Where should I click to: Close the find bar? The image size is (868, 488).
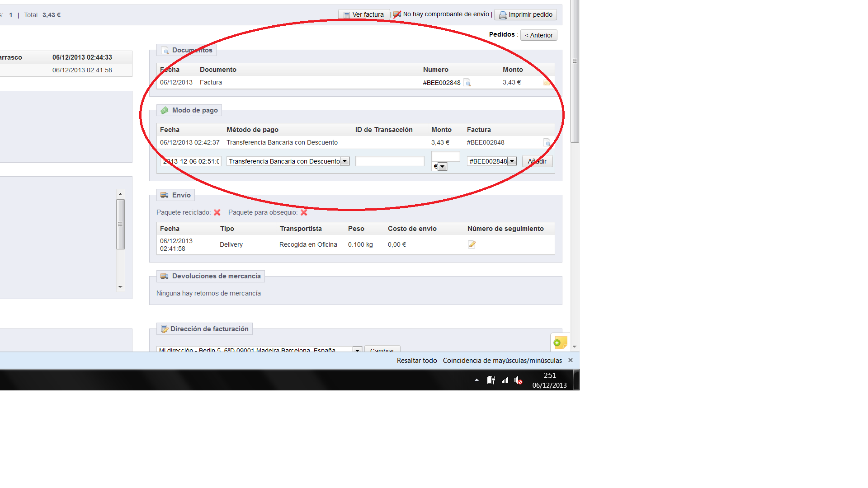click(x=571, y=360)
